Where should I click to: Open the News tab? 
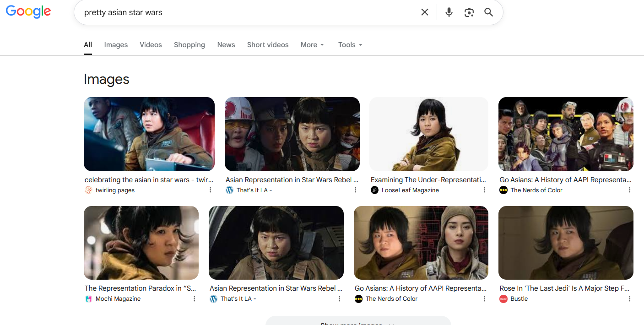click(226, 45)
